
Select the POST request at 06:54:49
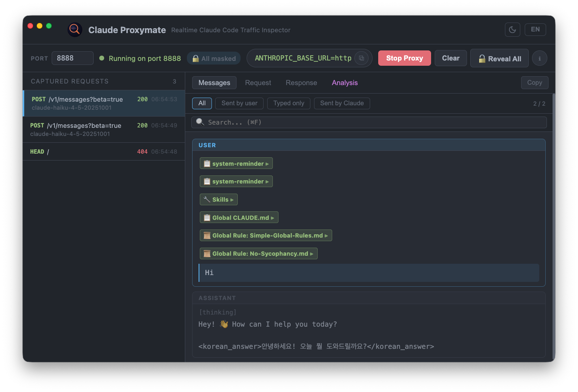pyautogui.click(x=104, y=129)
